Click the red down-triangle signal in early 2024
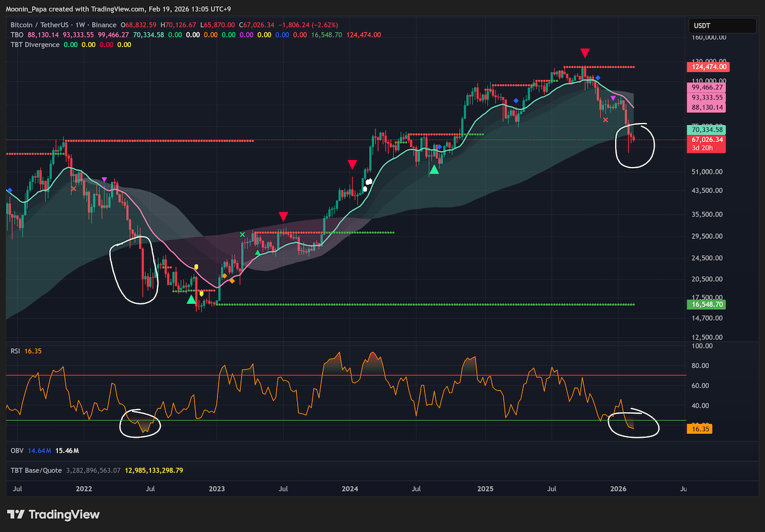The height and width of the screenshot is (532, 765). (x=352, y=164)
